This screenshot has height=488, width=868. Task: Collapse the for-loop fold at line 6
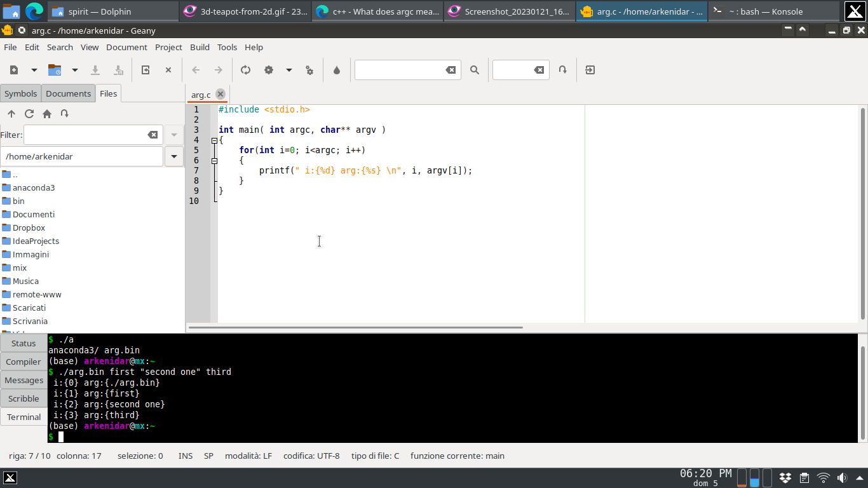pyautogui.click(x=214, y=161)
